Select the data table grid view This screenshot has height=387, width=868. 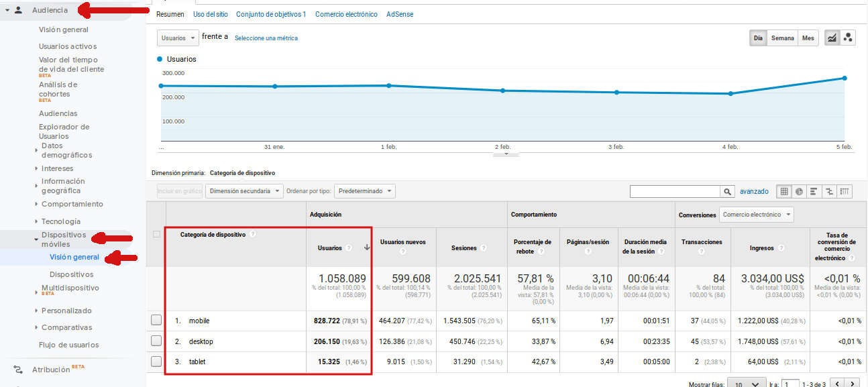coord(783,192)
